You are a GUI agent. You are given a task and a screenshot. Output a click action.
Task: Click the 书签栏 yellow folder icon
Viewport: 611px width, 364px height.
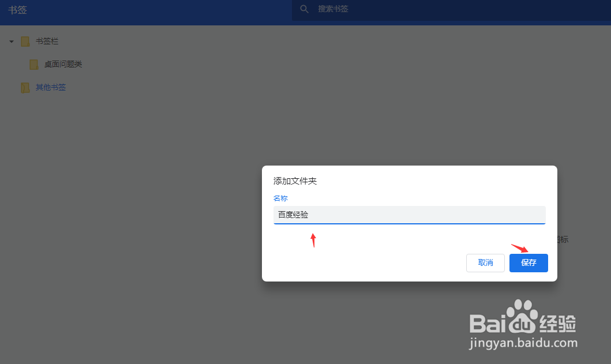[x=25, y=41]
